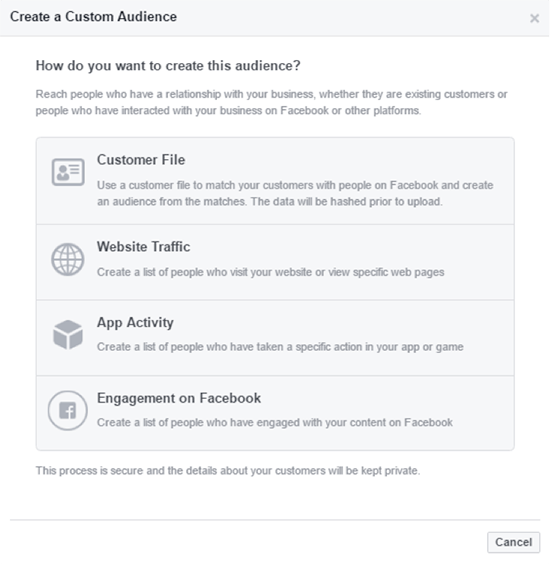Viewport: 550px width, 564px height.
Task: Click 'Use a customer file to match' description line
Action: pos(295,185)
